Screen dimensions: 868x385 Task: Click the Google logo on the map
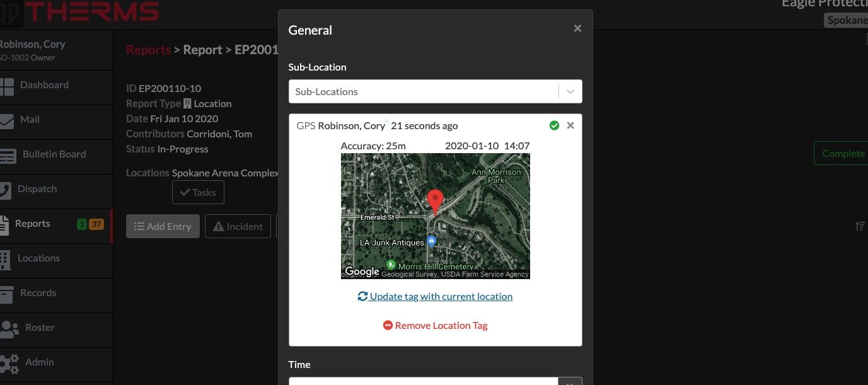coord(361,271)
